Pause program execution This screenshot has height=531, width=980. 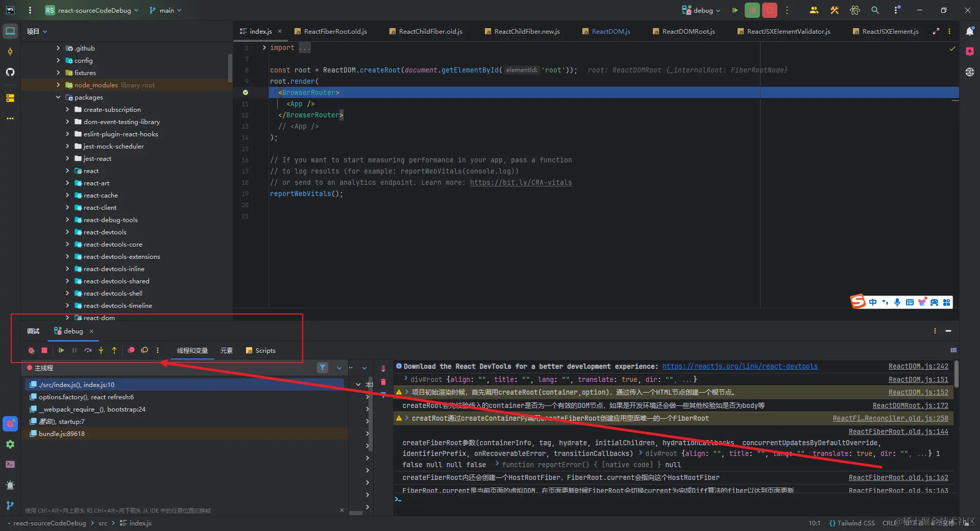75,350
